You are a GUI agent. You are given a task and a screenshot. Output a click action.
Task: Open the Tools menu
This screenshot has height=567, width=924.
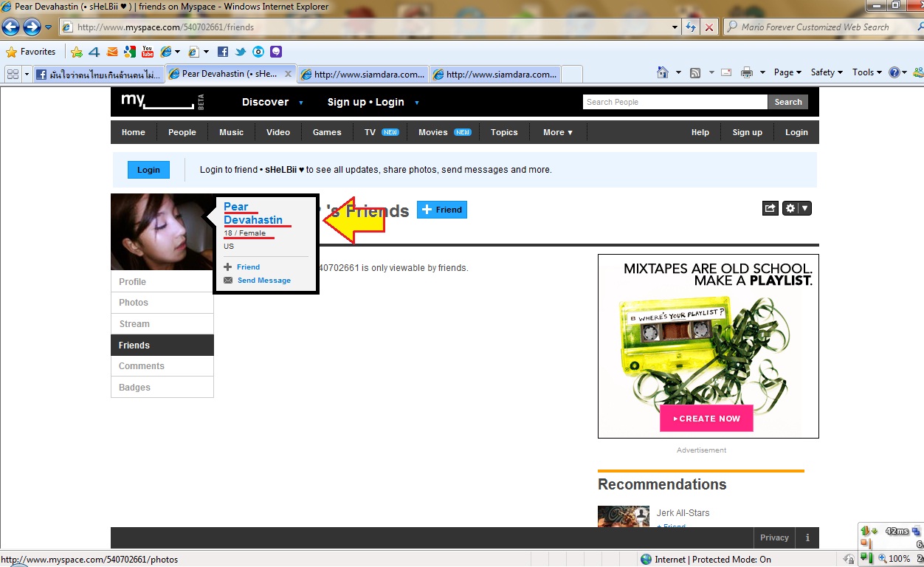click(x=867, y=72)
